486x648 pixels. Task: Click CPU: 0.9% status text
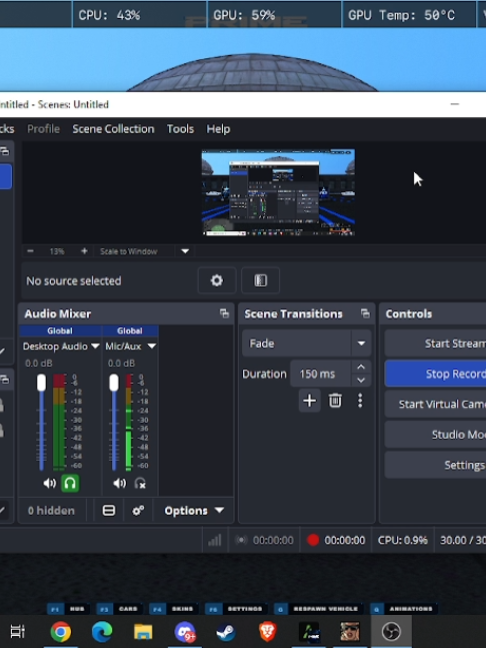pyautogui.click(x=403, y=540)
